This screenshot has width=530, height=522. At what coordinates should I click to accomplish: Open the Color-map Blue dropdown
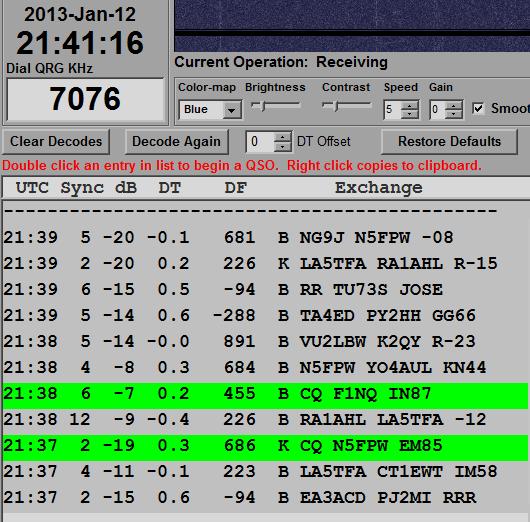pos(210,110)
